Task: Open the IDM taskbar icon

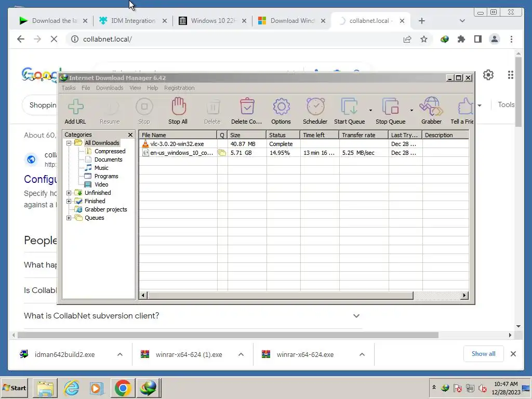Action: (148, 388)
